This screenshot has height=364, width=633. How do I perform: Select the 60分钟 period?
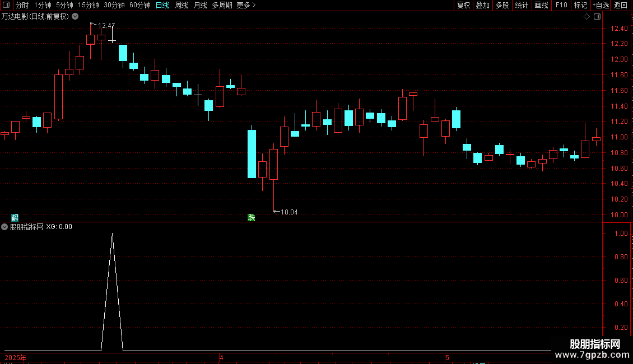point(139,5)
